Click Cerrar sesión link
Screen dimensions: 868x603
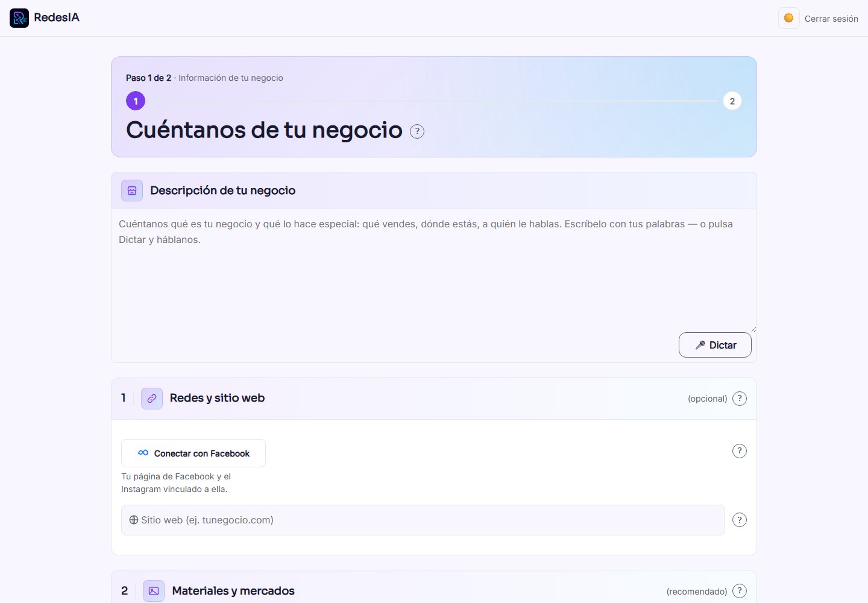coord(831,19)
